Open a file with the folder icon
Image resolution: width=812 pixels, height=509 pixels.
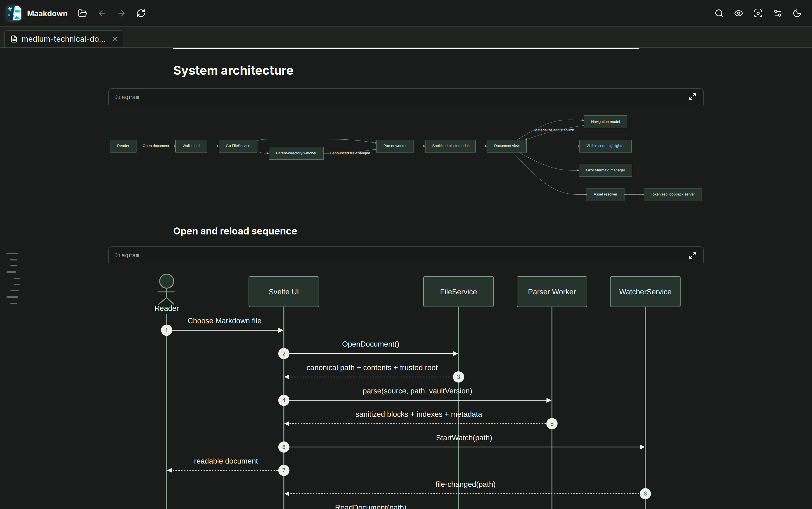pos(83,13)
